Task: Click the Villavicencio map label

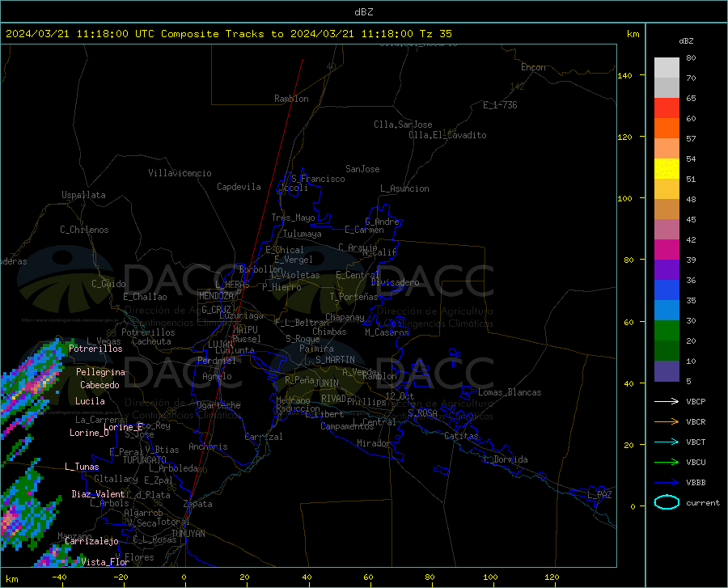Action: (180, 173)
